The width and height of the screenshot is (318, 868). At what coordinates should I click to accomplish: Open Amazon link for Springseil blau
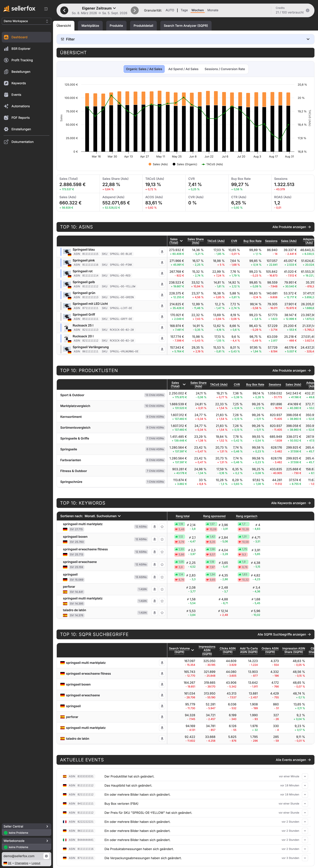coord(162,252)
